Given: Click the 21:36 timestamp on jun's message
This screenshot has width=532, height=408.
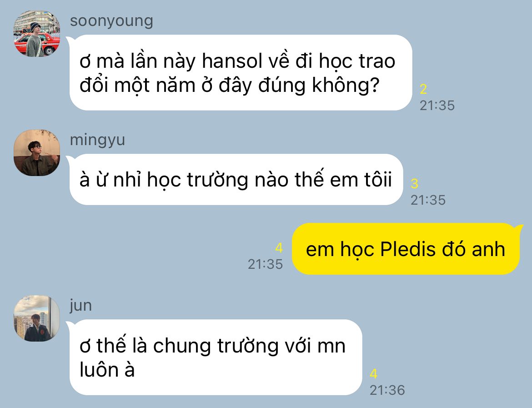Looking at the screenshot, I should click(387, 390).
